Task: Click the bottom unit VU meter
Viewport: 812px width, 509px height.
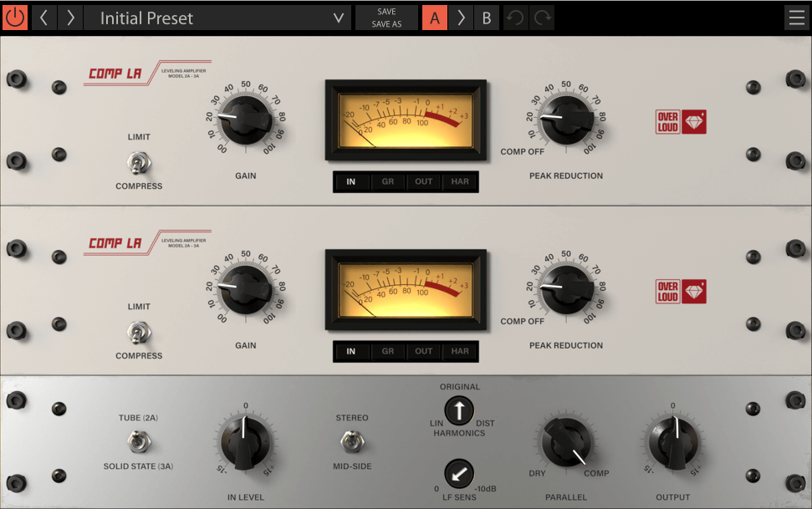Action: coord(406,290)
